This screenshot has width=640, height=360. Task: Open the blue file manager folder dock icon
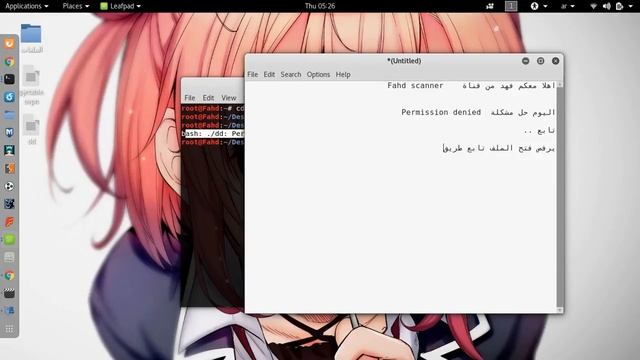[9, 115]
